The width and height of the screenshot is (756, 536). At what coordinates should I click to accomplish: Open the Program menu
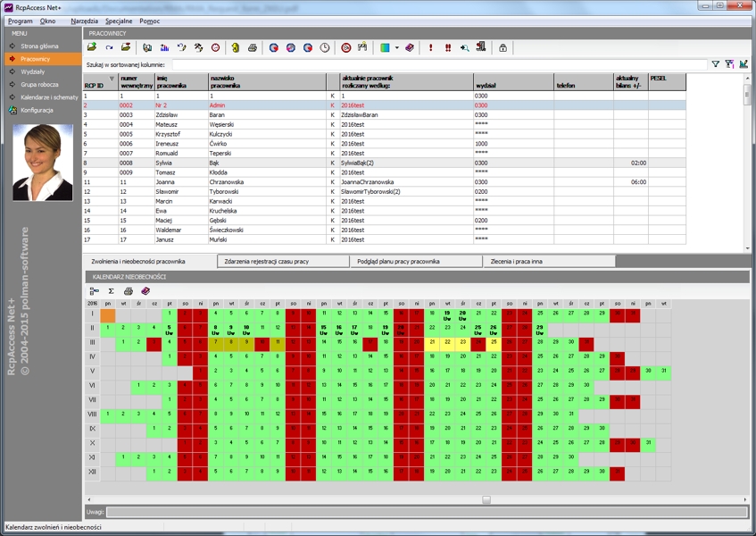click(x=20, y=20)
